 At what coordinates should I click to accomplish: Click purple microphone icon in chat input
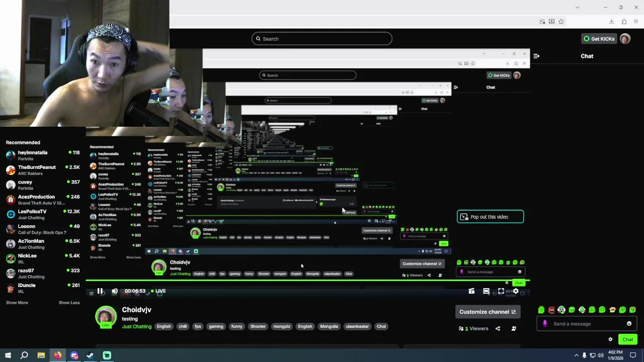click(x=545, y=324)
